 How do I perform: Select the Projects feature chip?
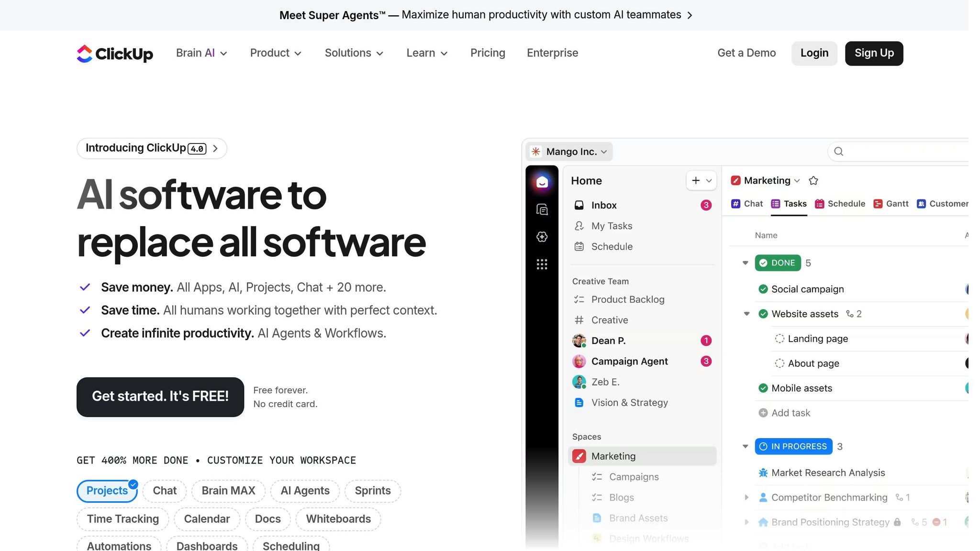(x=107, y=491)
